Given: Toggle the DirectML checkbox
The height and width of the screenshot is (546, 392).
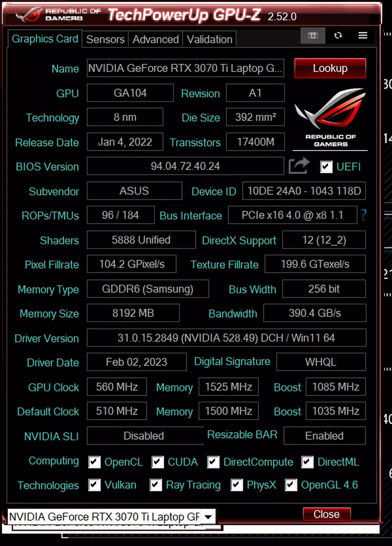Looking at the screenshot, I should click(x=308, y=462).
